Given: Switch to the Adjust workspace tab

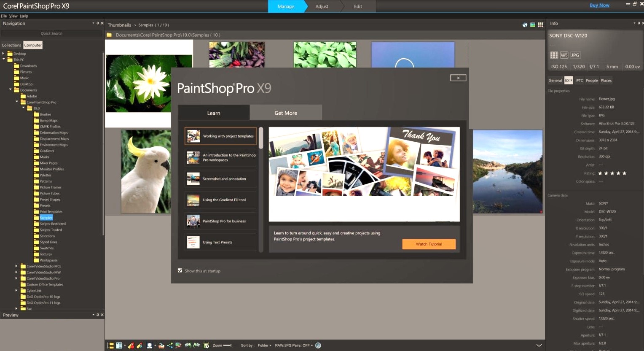Looking at the screenshot, I should 322,6.
